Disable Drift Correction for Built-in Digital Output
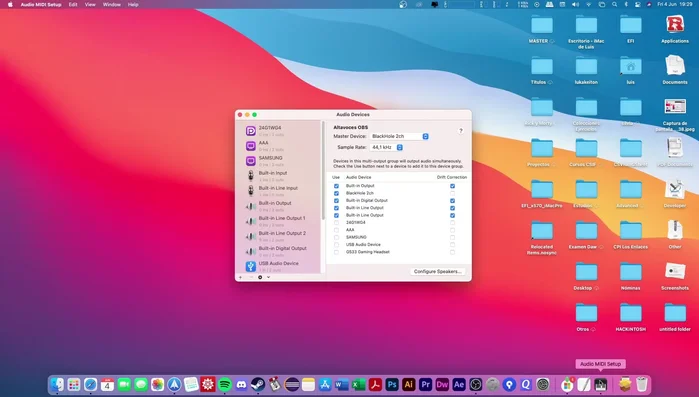 tap(452, 201)
